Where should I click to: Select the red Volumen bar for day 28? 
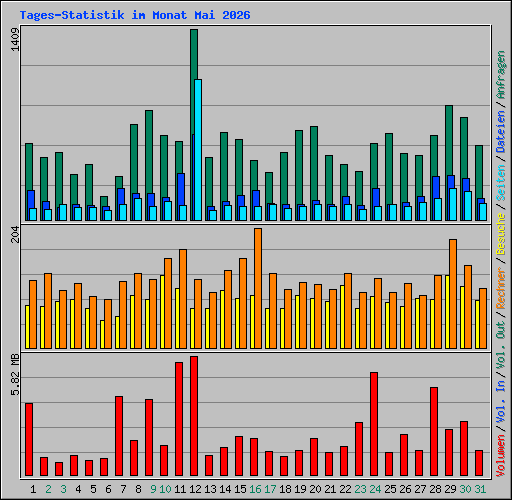tap(434, 431)
